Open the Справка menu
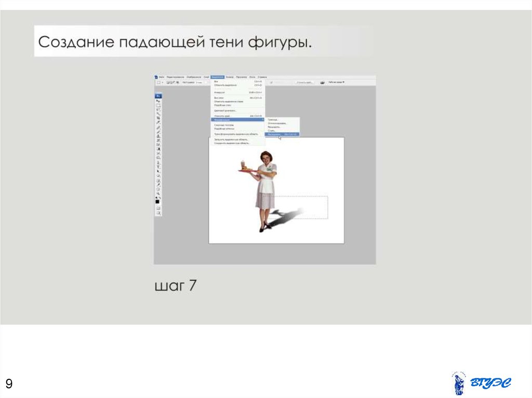Screen dimensions: 532x398 click(x=262, y=77)
